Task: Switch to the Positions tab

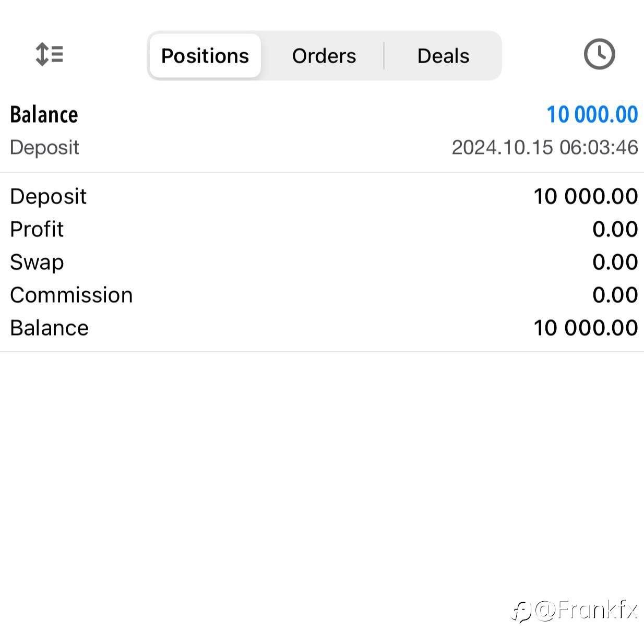Action: click(205, 55)
